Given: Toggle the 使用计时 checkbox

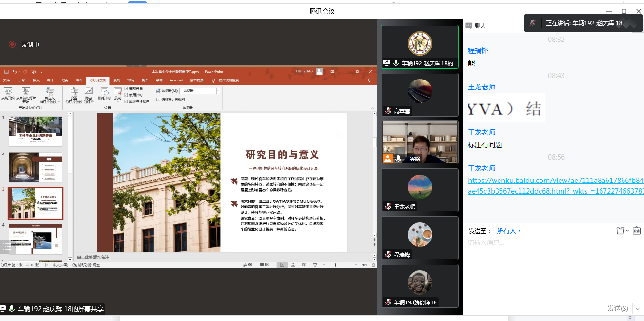Looking at the screenshot, I should [x=126, y=95].
